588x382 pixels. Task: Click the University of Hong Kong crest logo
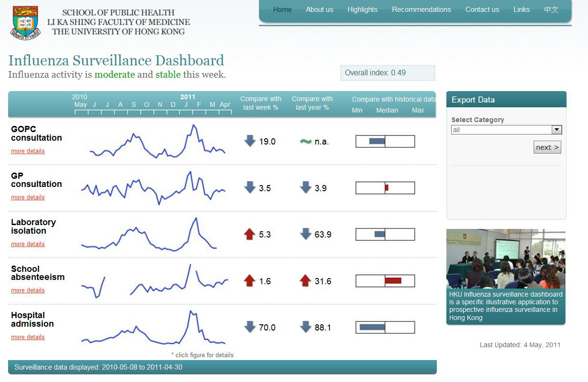(25, 22)
